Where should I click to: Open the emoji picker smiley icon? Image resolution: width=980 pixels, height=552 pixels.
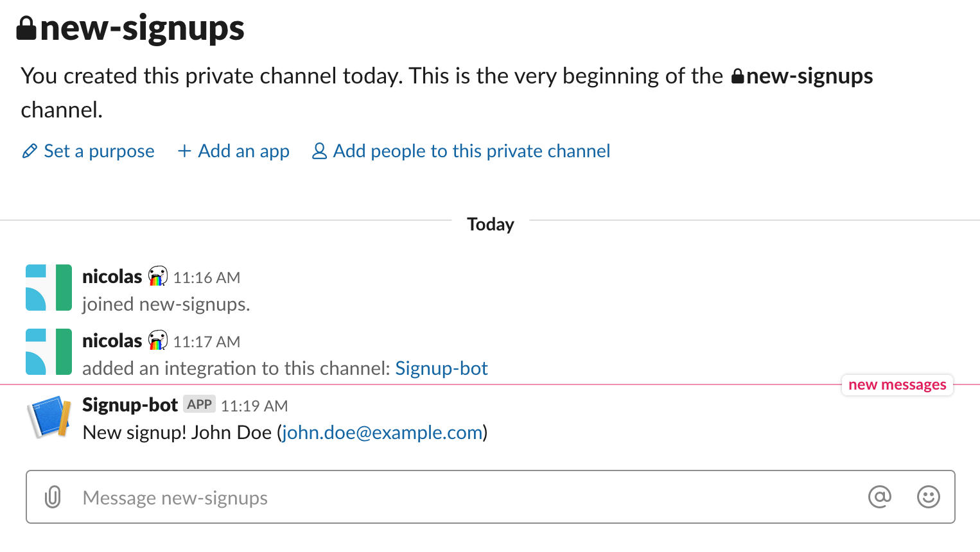click(928, 497)
